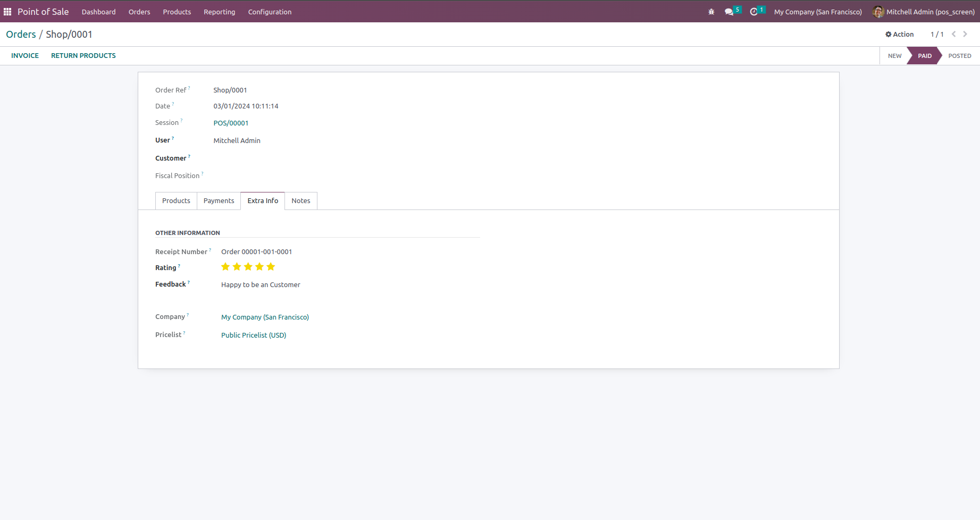Click the fourth rating star
The height and width of the screenshot is (520, 980).
point(259,267)
